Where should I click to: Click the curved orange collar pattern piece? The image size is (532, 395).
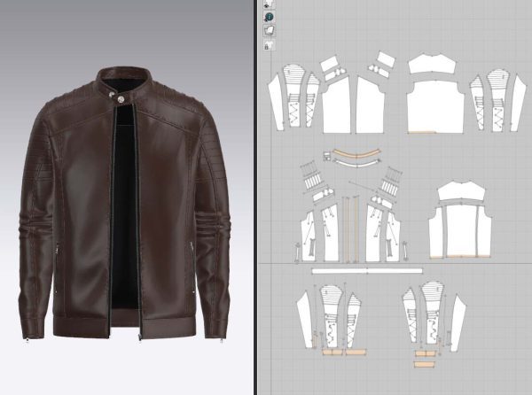click(x=353, y=157)
